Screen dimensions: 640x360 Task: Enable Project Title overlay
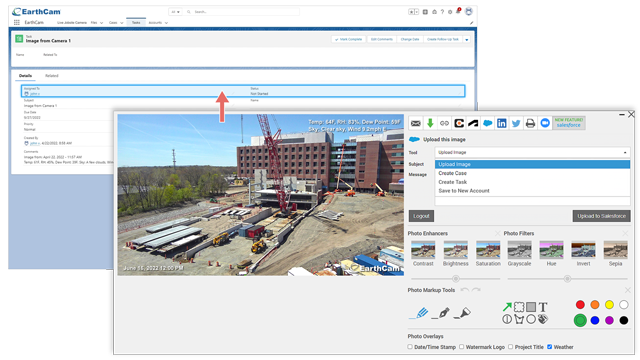point(511,347)
